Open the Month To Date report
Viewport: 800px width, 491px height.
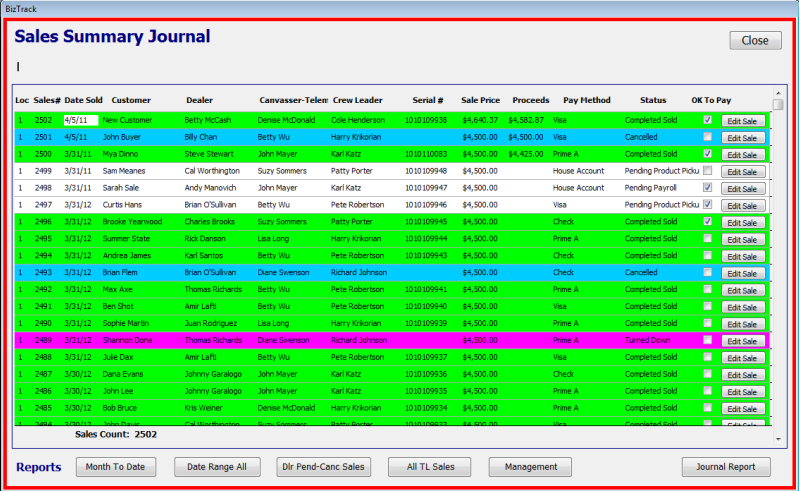click(116, 467)
